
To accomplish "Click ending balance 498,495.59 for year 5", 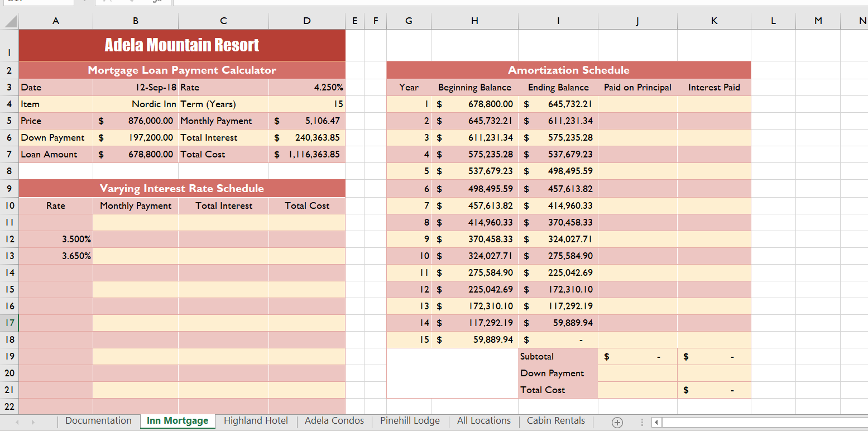I will coord(558,171).
